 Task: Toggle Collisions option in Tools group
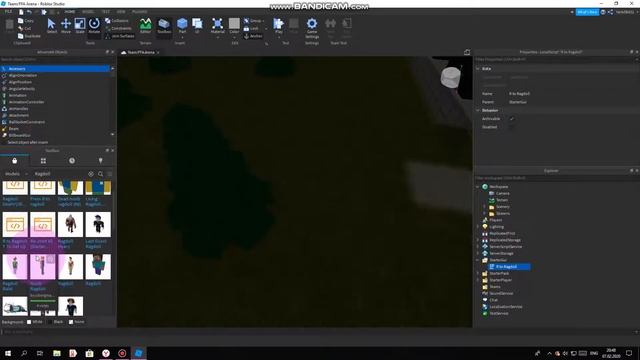117,20
